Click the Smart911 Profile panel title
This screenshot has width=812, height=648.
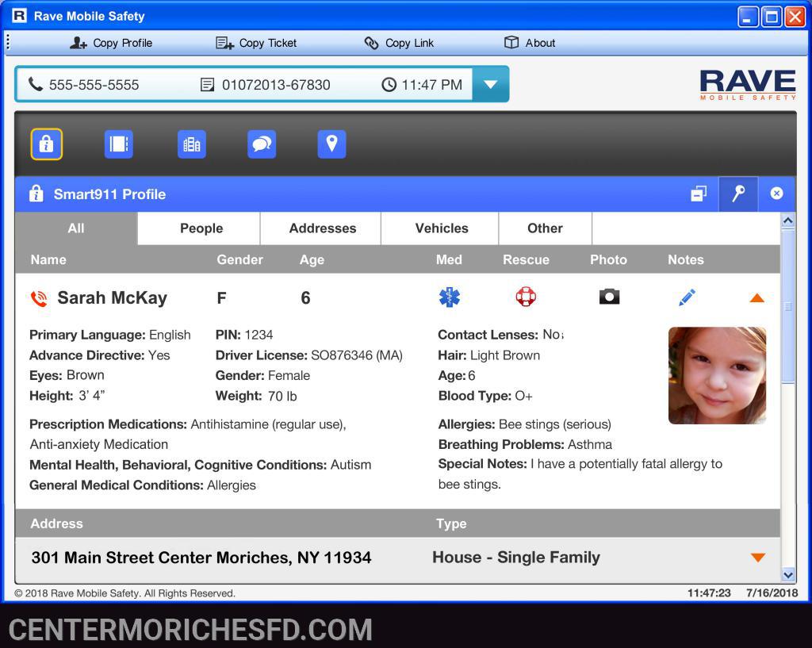point(109,194)
